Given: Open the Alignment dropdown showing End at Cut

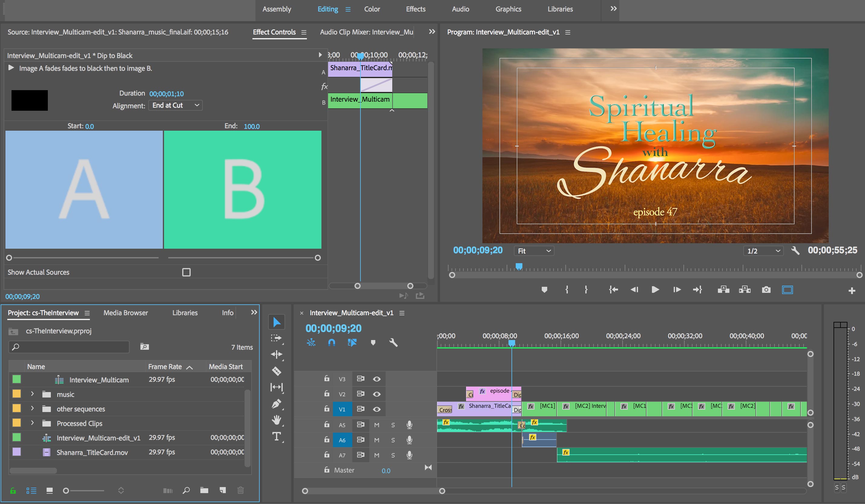Looking at the screenshot, I should coord(176,105).
